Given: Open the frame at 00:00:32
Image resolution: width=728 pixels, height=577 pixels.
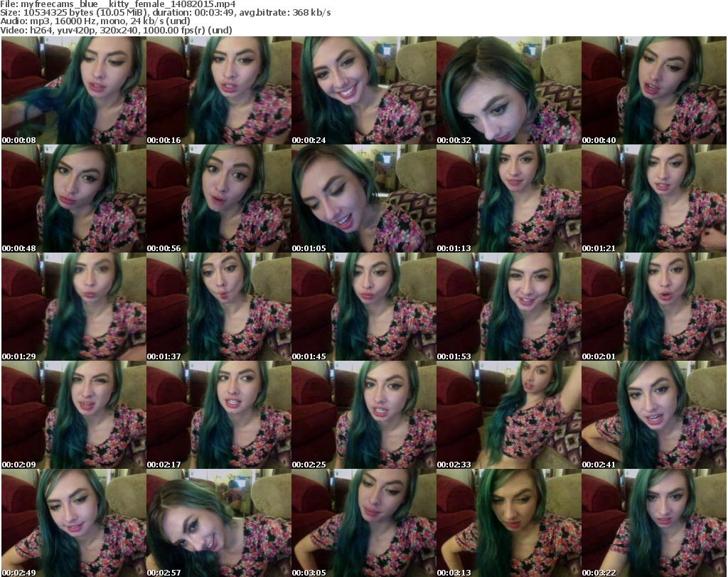Looking at the screenshot, I should [509, 90].
